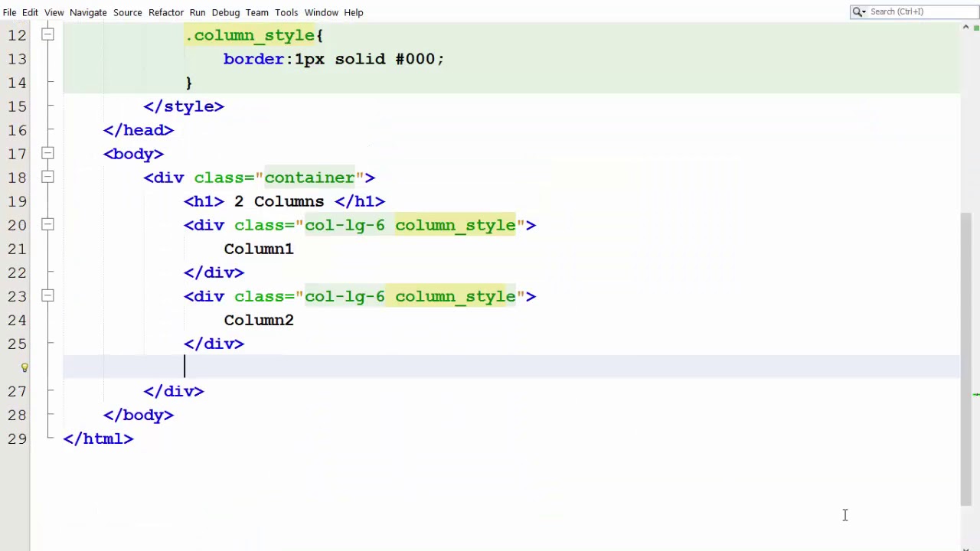Viewport: 980px width, 551px height.
Task: Open the View menu
Action: pos(54,12)
